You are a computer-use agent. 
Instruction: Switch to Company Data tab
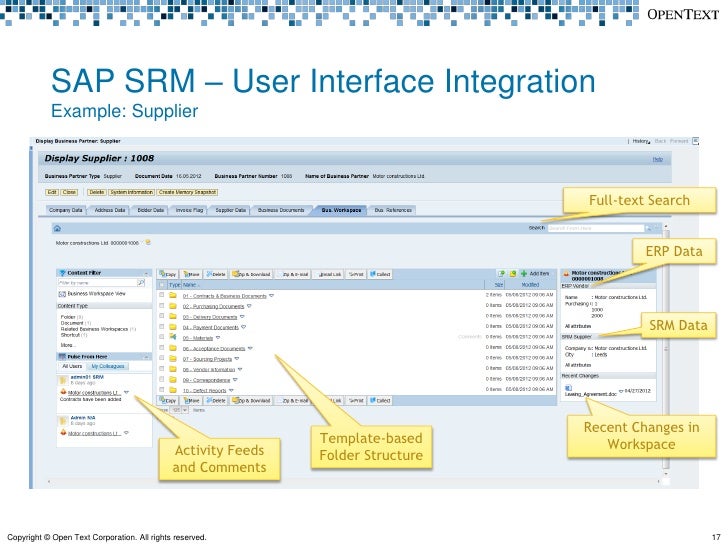point(65,210)
